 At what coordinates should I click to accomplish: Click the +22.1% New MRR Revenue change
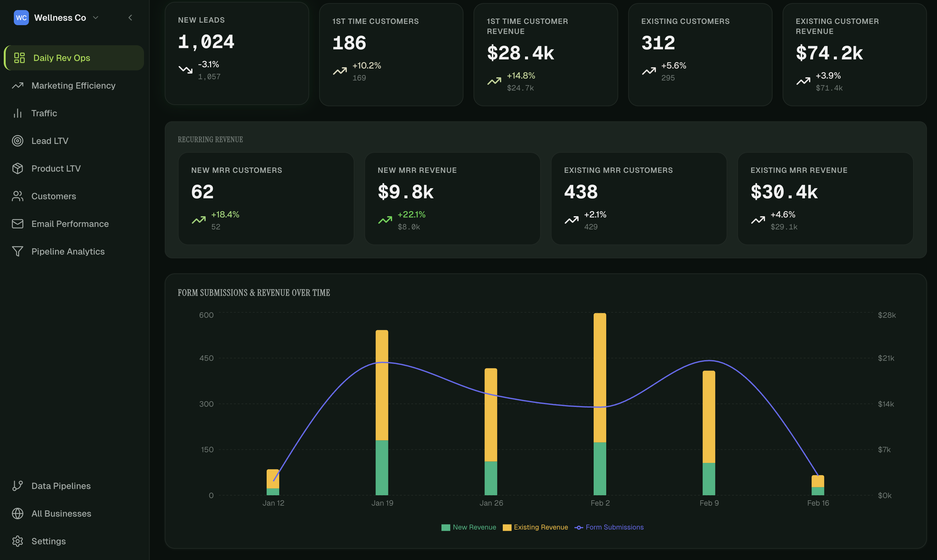pos(412,215)
